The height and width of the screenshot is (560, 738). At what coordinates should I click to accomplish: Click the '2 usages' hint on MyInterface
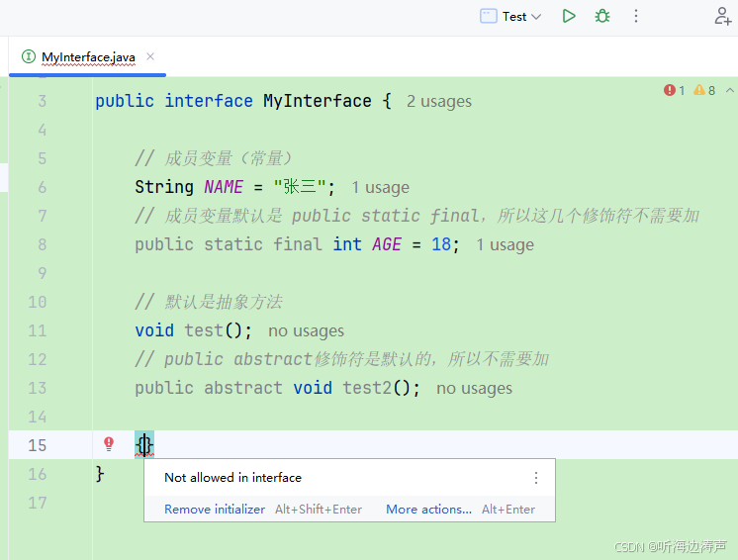438,101
